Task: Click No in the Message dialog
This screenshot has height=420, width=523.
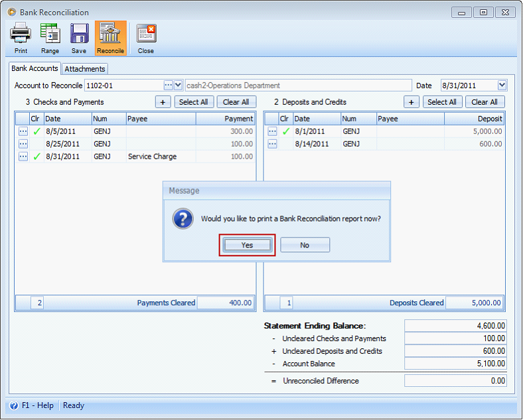Action: point(305,245)
